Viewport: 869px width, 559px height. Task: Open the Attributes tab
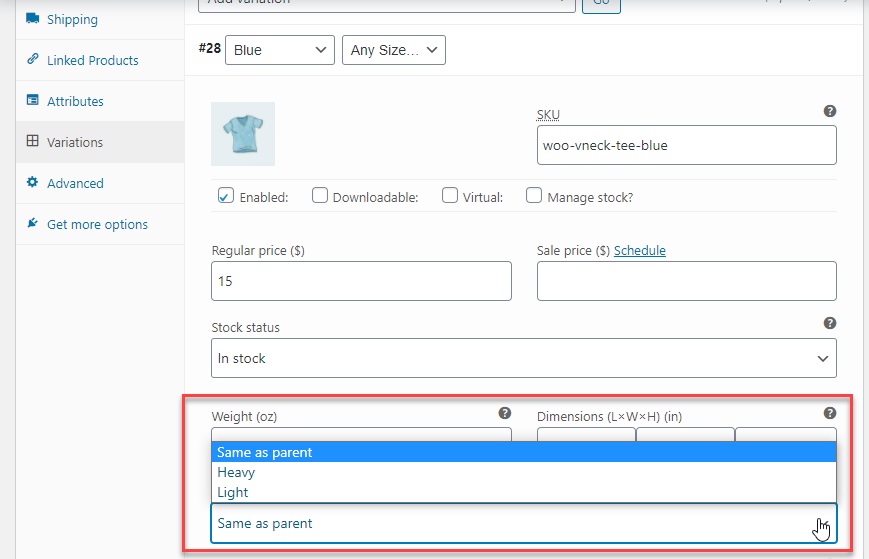[100, 101]
